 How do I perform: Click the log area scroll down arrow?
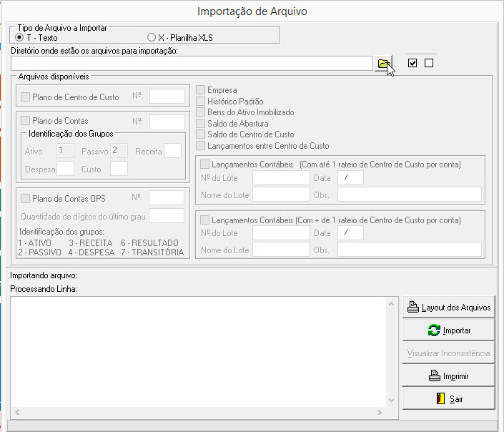[391, 401]
